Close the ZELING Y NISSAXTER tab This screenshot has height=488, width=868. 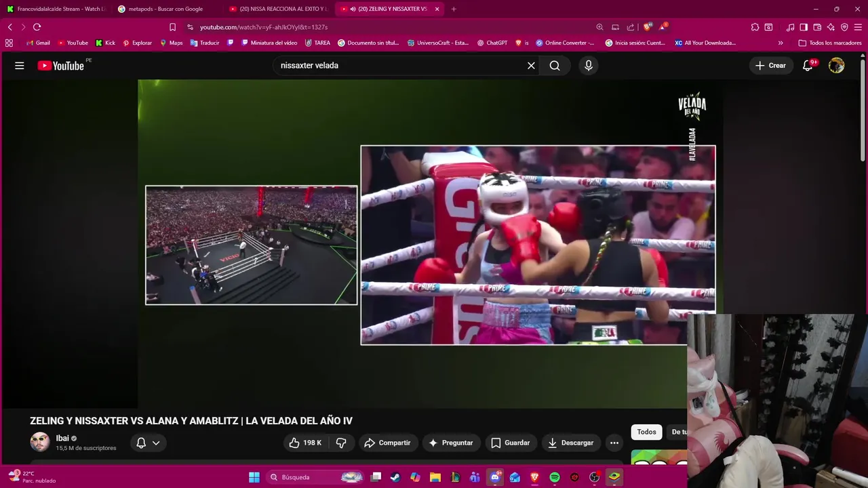click(x=437, y=9)
